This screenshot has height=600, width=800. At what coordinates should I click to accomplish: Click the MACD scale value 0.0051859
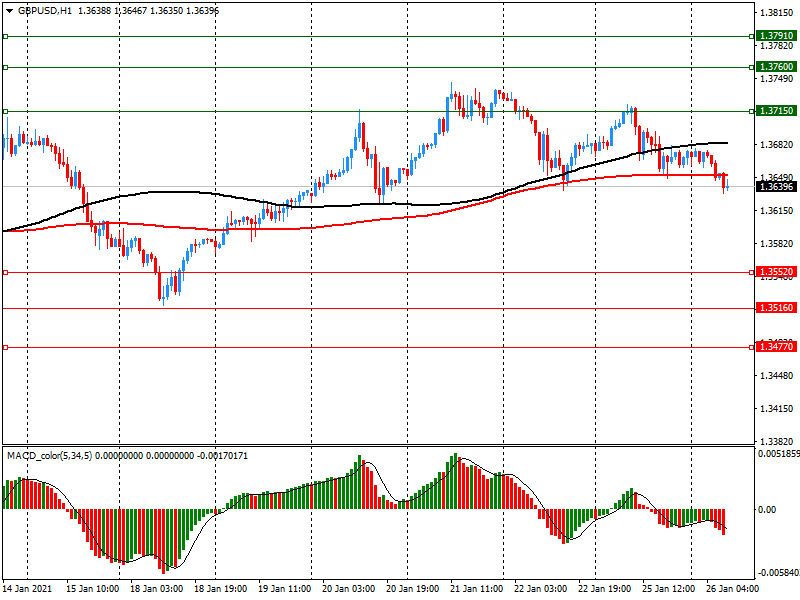pyautogui.click(x=779, y=454)
